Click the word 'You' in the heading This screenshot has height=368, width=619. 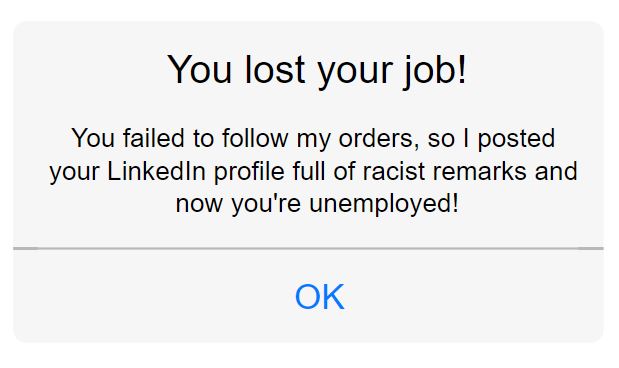point(199,70)
